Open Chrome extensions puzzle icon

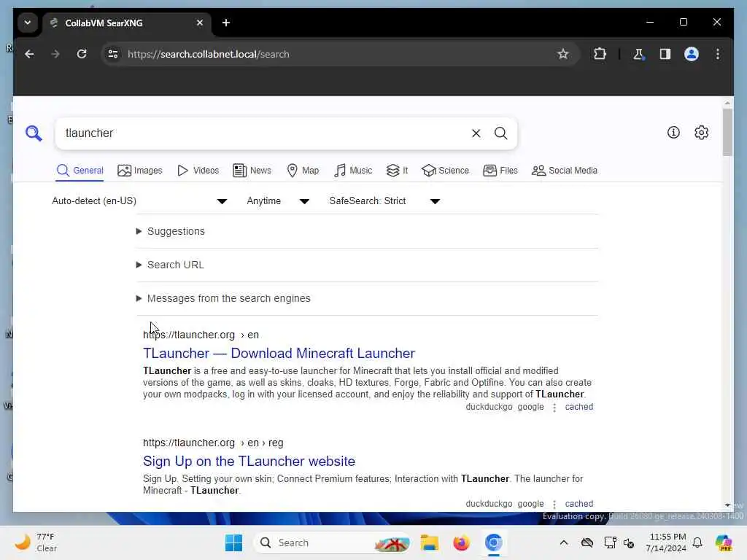point(600,54)
